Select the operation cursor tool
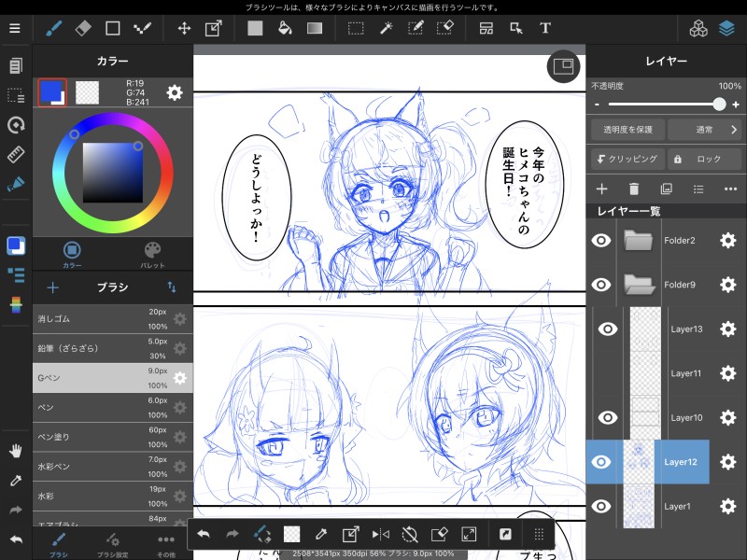 [x=516, y=29]
